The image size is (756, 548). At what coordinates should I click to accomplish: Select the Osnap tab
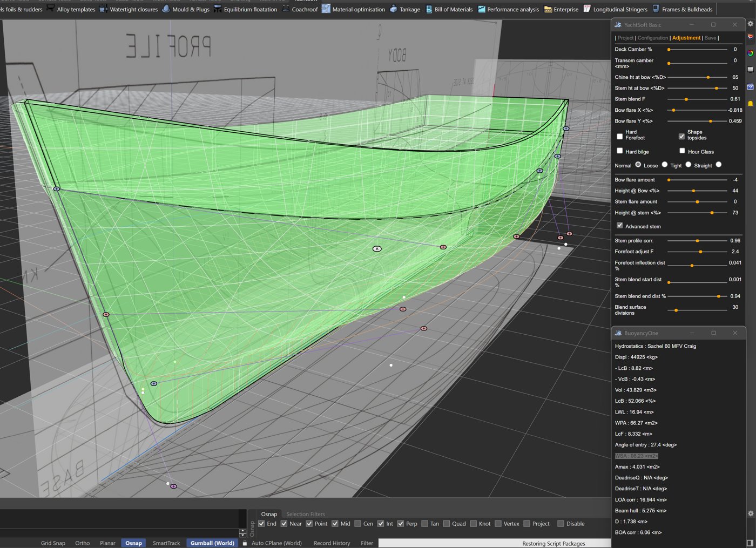[x=269, y=514]
